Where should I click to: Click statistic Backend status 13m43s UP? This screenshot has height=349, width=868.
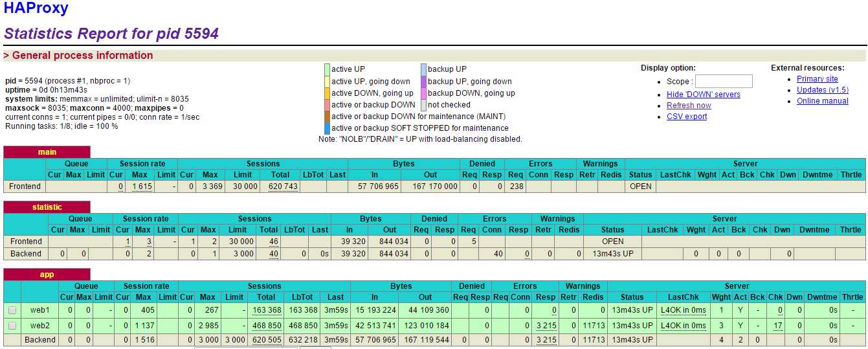click(612, 254)
